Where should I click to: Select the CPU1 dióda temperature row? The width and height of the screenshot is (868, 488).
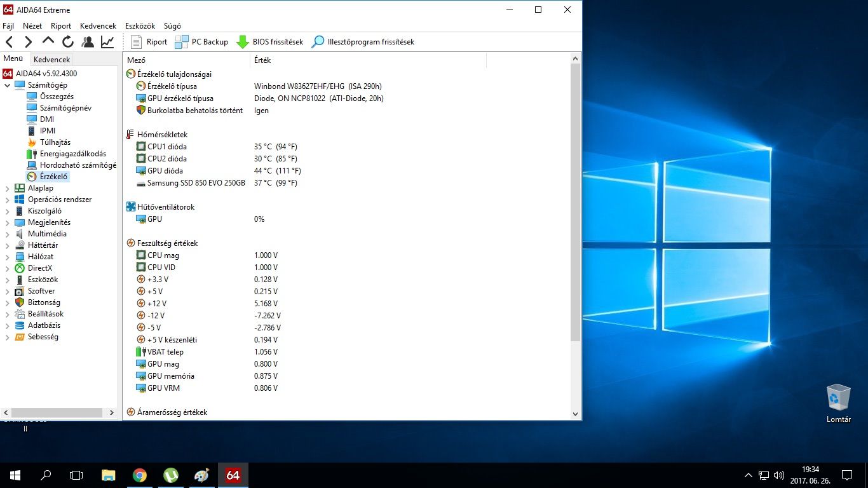[x=346, y=147]
